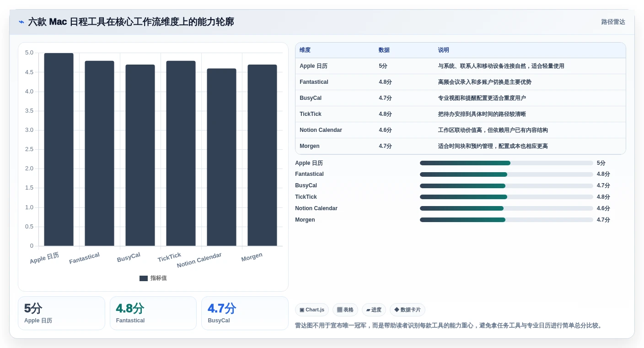The width and height of the screenshot is (644, 348).
Task: Click the footnote starting 雷达图不用于宣布唯一冠军
Action: [x=449, y=326]
